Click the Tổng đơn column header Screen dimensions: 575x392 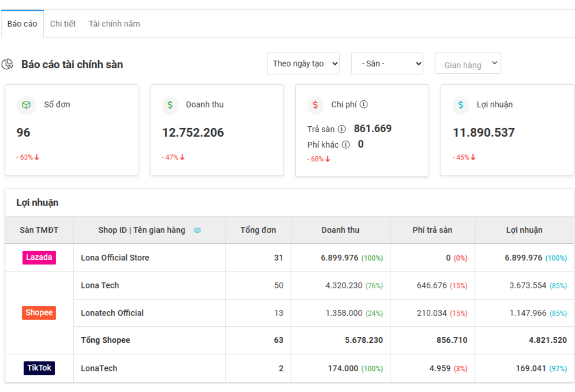click(x=258, y=230)
